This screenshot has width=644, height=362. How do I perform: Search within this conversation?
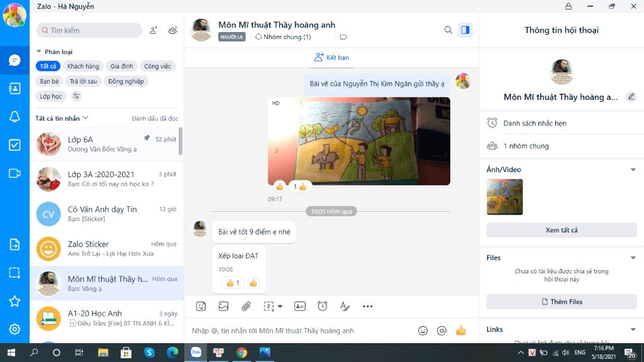click(x=448, y=30)
